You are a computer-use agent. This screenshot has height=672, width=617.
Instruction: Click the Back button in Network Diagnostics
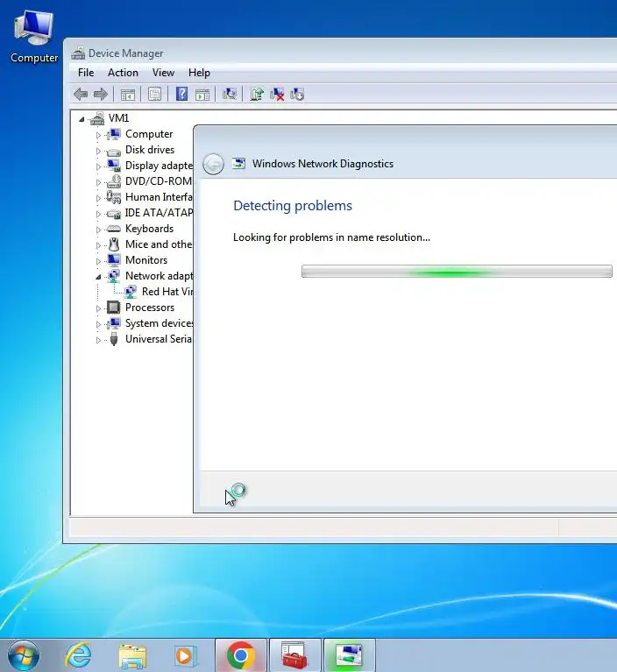tap(213, 164)
